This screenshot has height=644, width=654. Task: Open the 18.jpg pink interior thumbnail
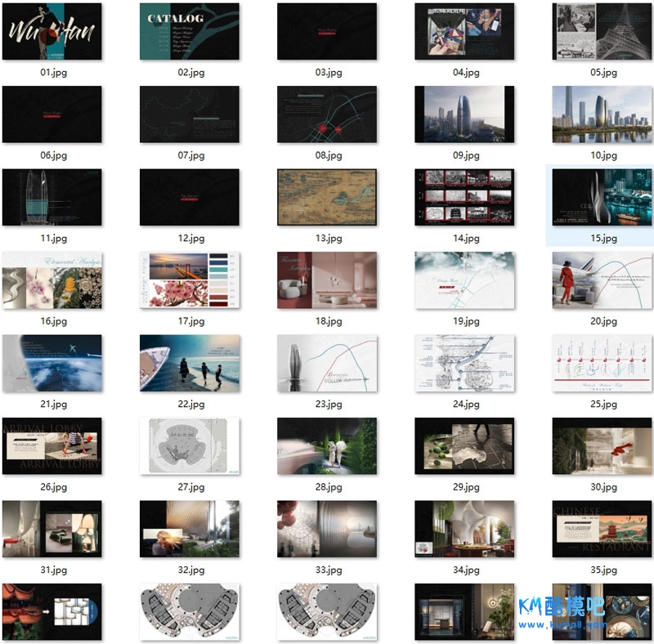pos(327,280)
